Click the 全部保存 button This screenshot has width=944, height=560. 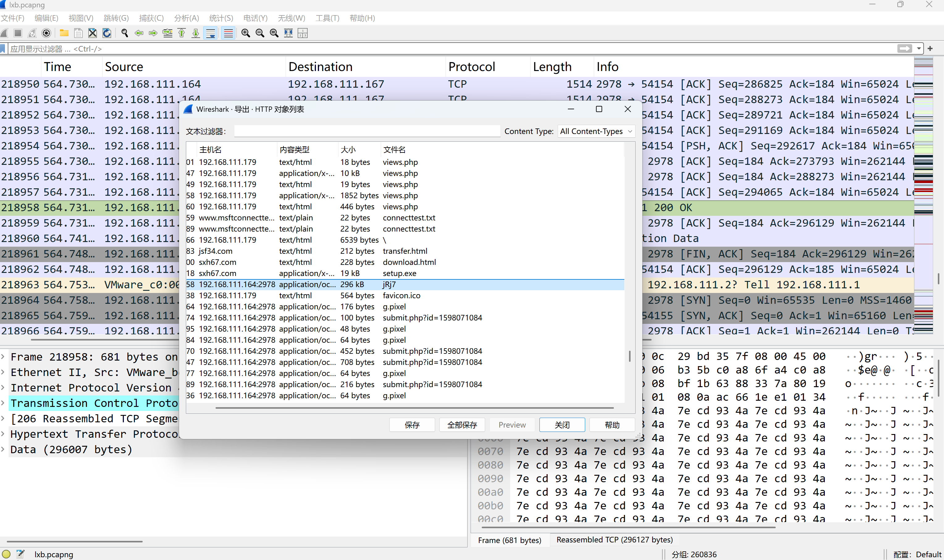click(x=462, y=425)
